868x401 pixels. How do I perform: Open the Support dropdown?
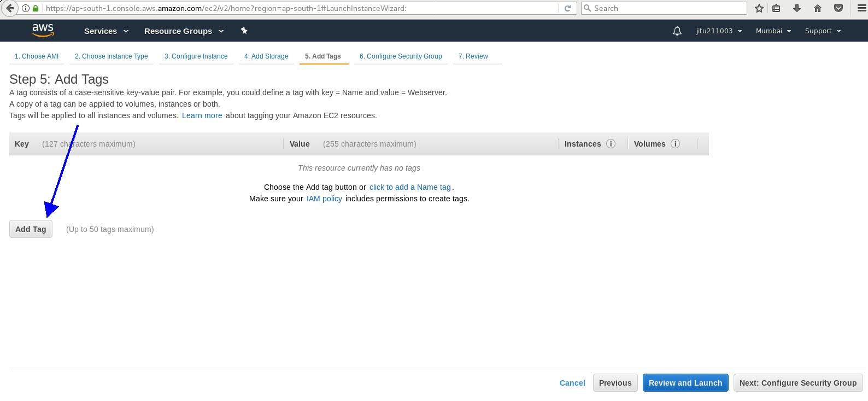click(823, 31)
